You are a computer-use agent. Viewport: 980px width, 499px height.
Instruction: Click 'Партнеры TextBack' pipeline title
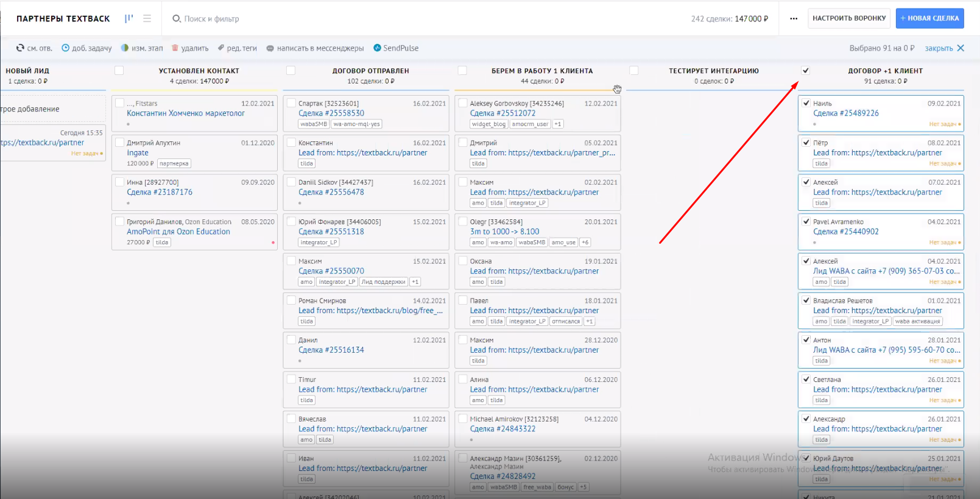click(63, 19)
